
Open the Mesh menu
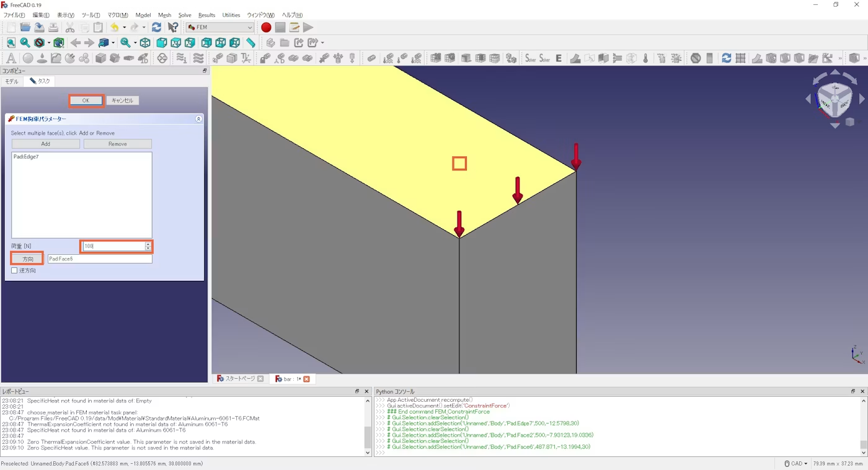pyautogui.click(x=164, y=15)
